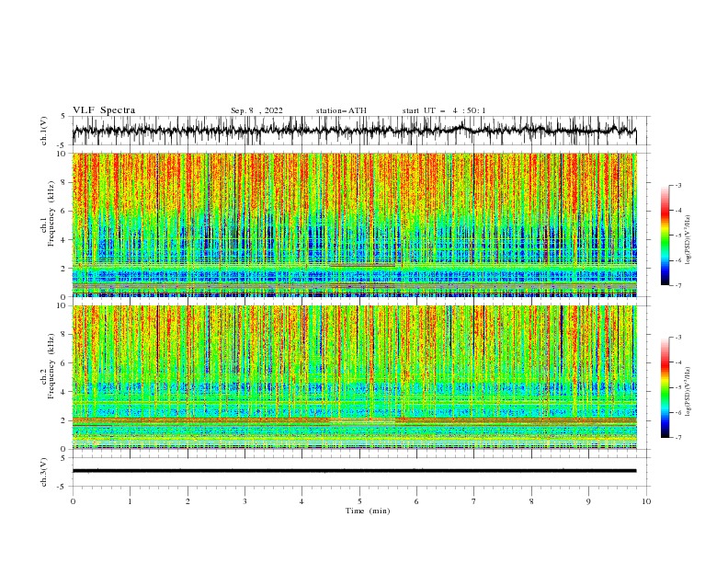Screen dimensions: 728x563
Task: Click the time axis tick label '2'
Action: tap(188, 501)
